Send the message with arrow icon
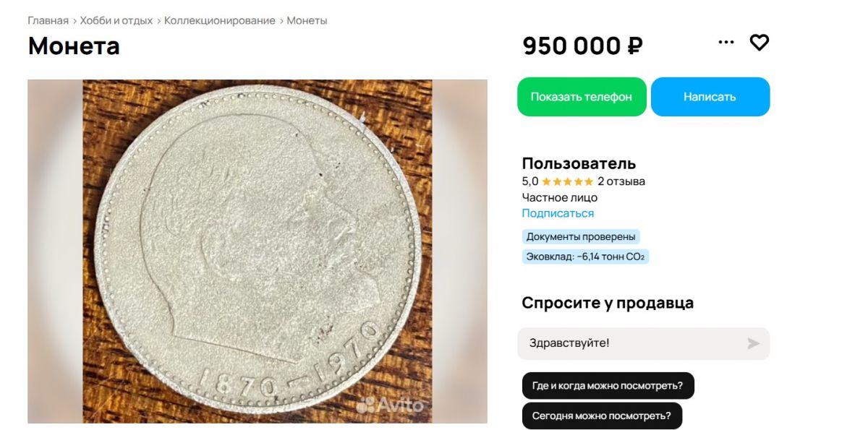The image size is (868, 430). pyautogui.click(x=753, y=343)
